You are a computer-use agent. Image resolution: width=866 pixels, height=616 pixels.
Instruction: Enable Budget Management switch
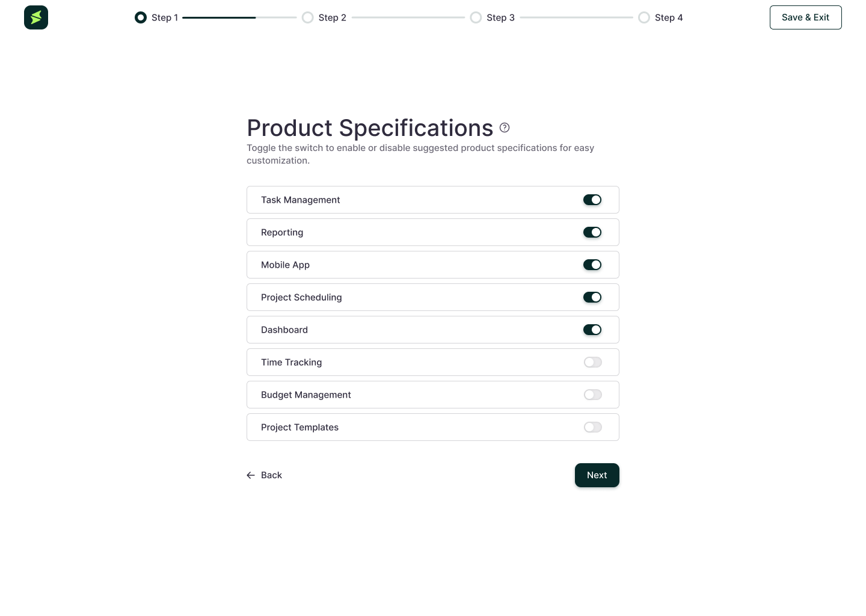[x=592, y=395]
